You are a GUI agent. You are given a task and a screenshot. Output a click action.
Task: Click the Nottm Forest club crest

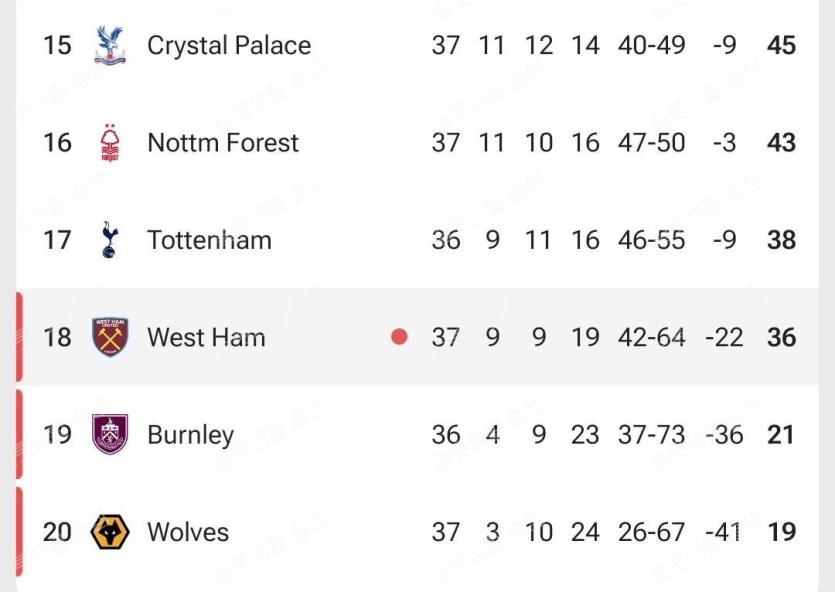pyautogui.click(x=110, y=143)
